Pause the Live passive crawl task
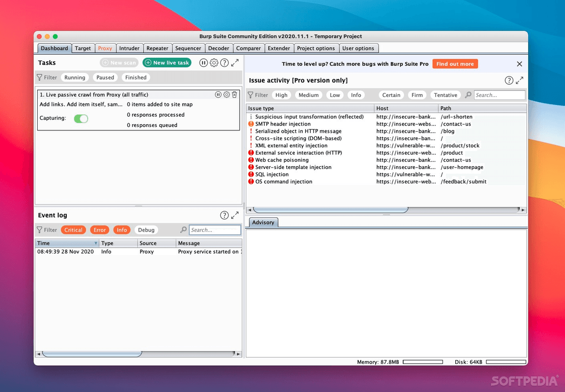The image size is (565, 392). coord(218,95)
